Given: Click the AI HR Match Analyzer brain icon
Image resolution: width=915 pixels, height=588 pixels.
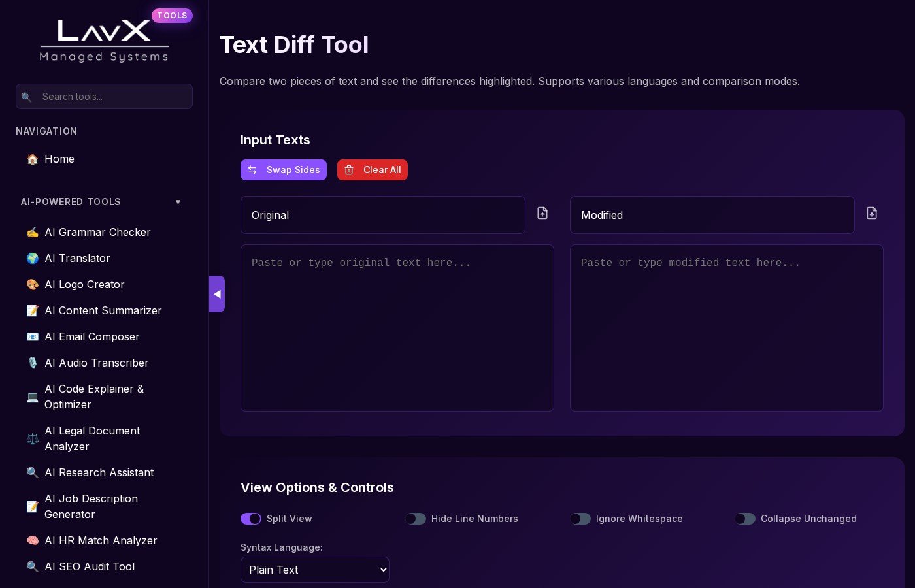Looking at the screenshot, I should pyautogui.click(x=33, y=540).
